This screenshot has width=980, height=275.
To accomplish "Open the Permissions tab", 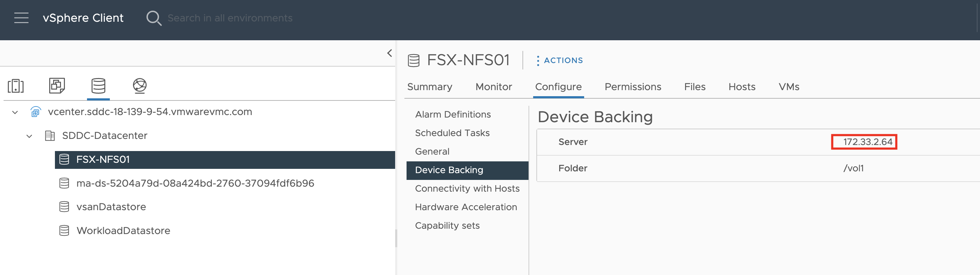I will tap(633, 87).
